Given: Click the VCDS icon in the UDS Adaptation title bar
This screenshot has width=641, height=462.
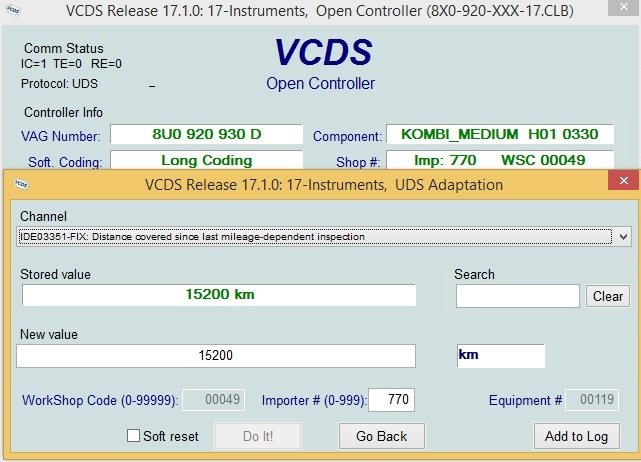Looking at the screenshot, I should pyautogui.click(x=20, y=184).
